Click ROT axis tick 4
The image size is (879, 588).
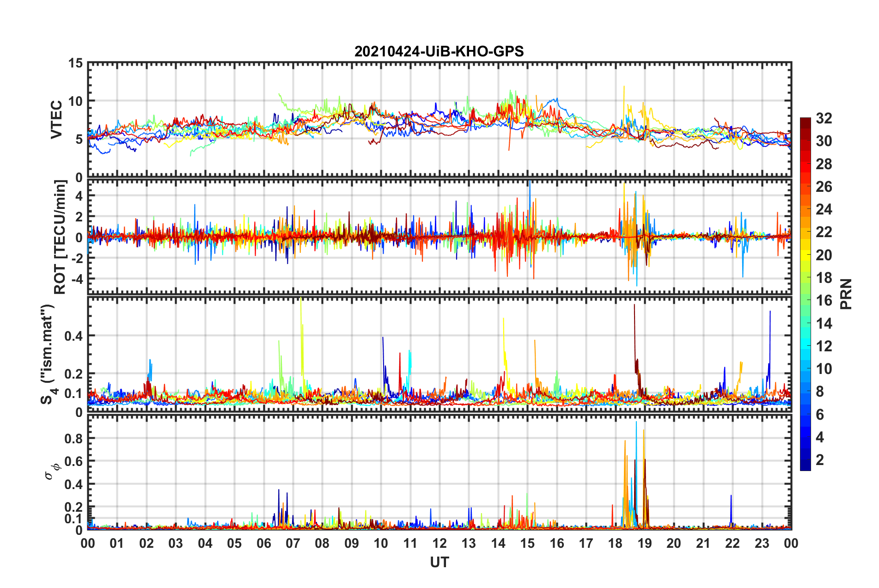[79, 196]
